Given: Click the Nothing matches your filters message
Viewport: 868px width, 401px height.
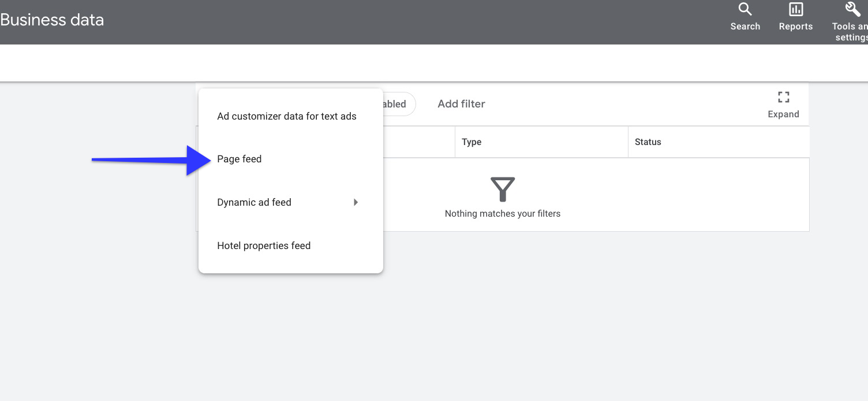Looking at the screenshot, I should pyautogui.click(x=503, y=214).
